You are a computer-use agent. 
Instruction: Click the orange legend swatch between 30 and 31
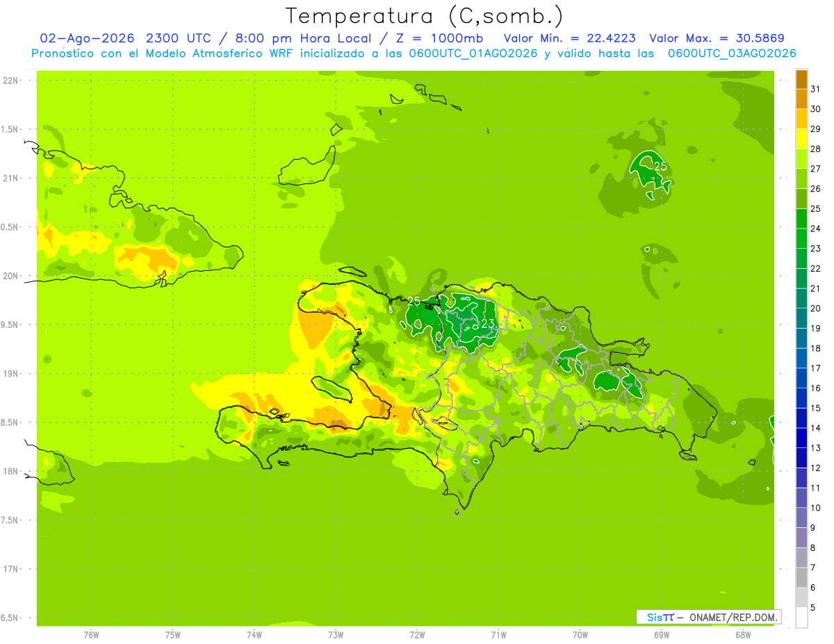[801, 99]
